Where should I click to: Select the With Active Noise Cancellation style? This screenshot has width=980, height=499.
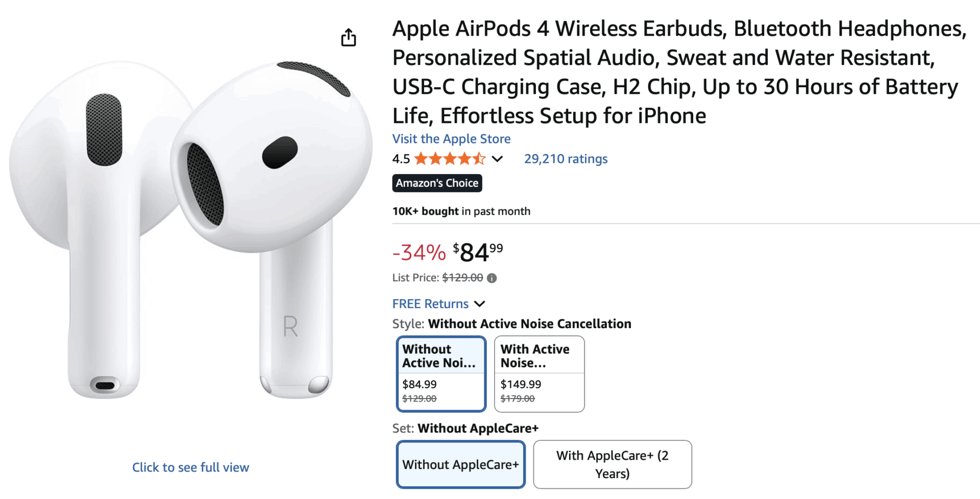click(539, 374)
